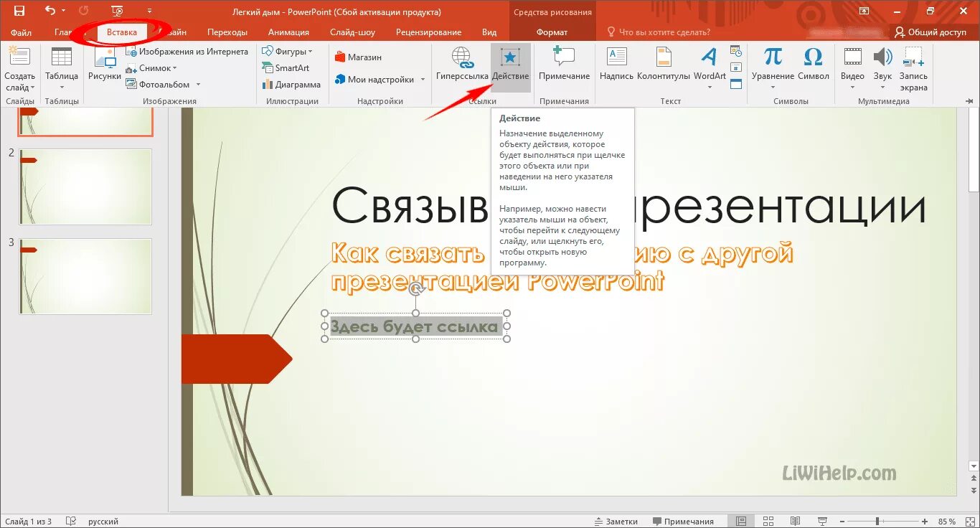The height and width of the screenshot is (528, 980).
Task: Undo the last action
Action: click(50, 11)
